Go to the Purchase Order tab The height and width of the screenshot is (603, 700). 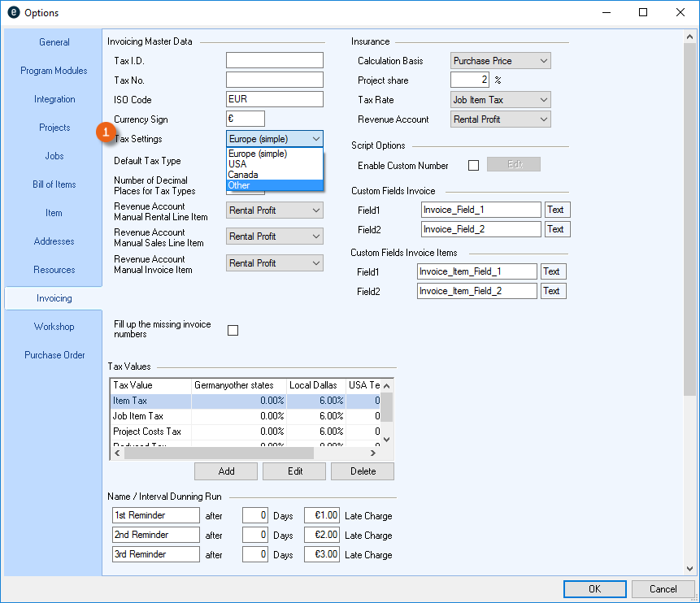coord(54,355)
